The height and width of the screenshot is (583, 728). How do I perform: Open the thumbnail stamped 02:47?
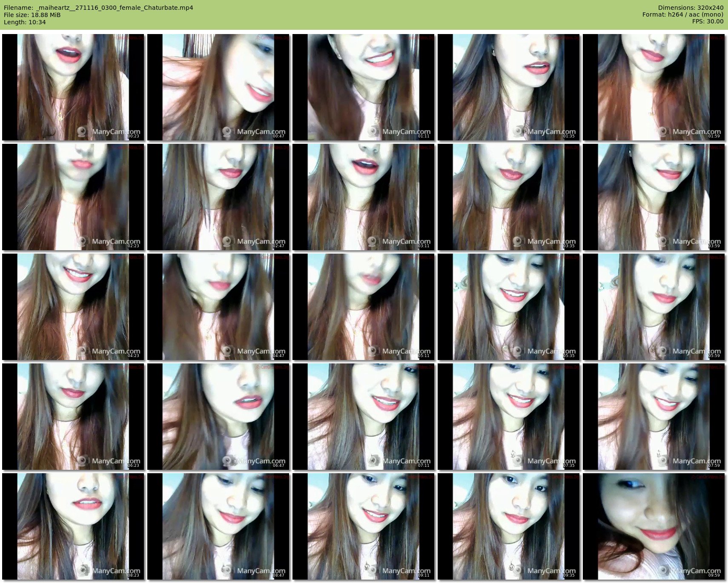click(218, 197)
